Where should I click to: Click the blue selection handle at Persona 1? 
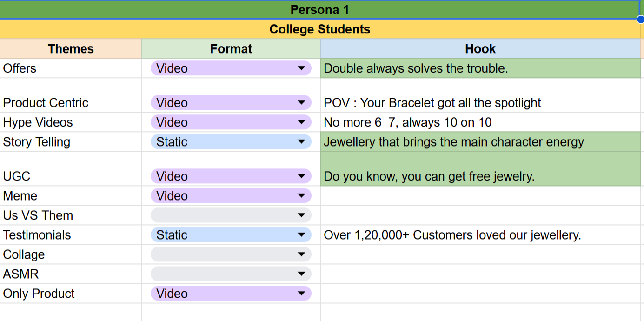pyautogui.click(x=641, y=19)
